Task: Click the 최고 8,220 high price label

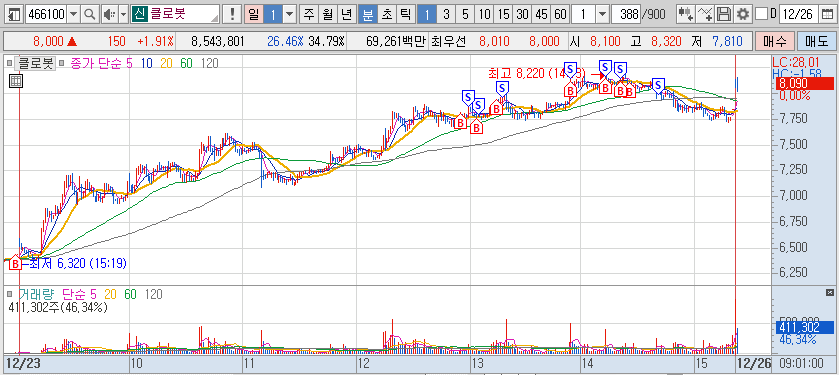Action: [537, 73]
